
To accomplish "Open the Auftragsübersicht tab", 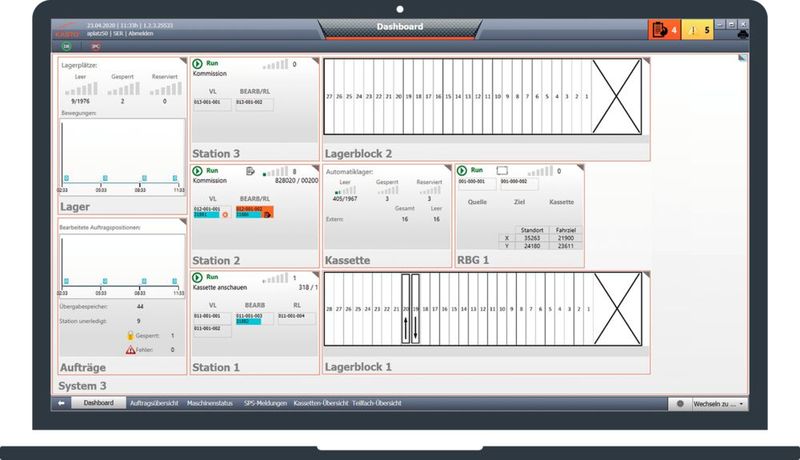I will [x=154, y=403].
